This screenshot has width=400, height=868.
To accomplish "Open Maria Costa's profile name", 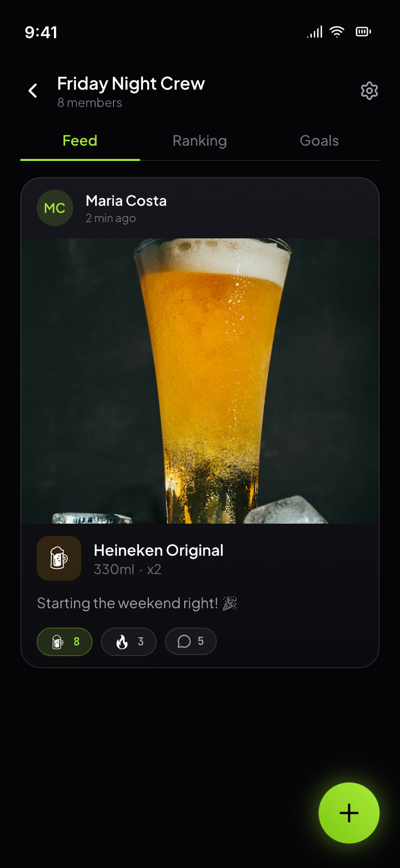I will 126,201.
